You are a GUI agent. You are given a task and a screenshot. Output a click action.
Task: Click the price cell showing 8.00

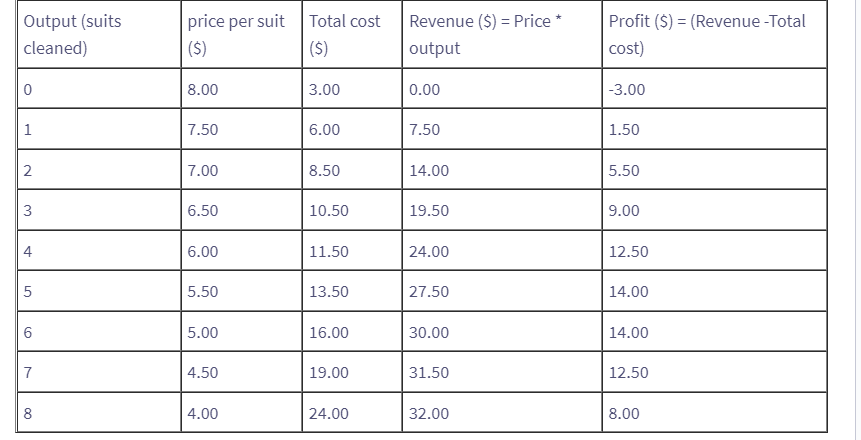click(240, 90)
